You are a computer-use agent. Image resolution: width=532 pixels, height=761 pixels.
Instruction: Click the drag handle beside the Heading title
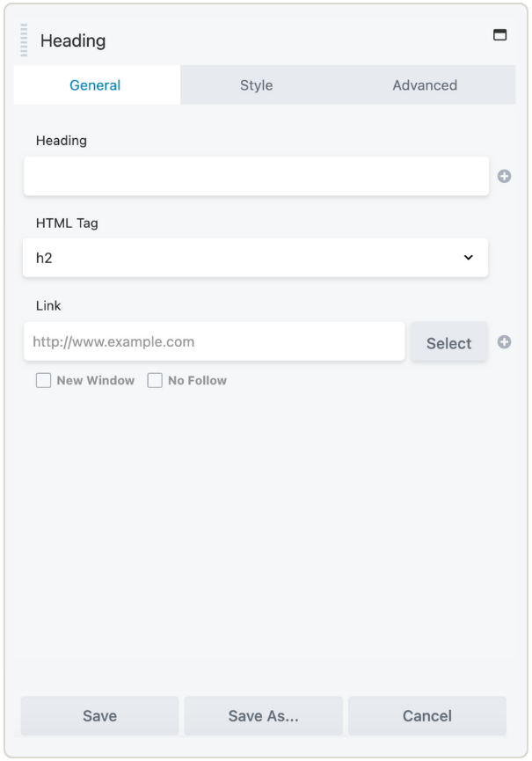[x=22, y=40]
